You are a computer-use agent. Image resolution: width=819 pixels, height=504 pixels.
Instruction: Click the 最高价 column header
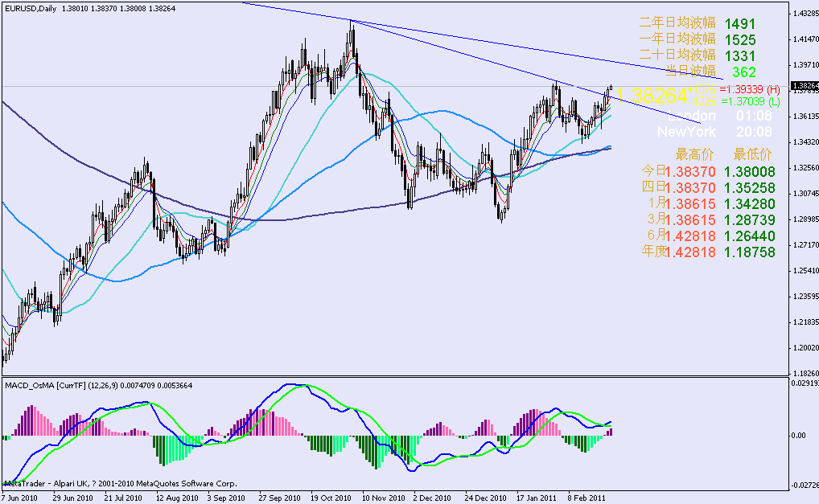pyautogui.click(x=694, y=155)
